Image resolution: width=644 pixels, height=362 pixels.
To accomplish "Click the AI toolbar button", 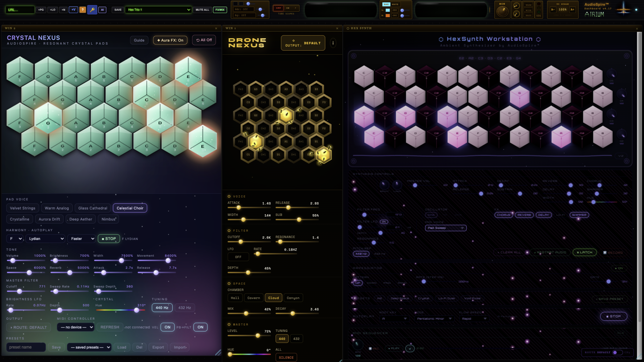I will click(x=103, y=10).
